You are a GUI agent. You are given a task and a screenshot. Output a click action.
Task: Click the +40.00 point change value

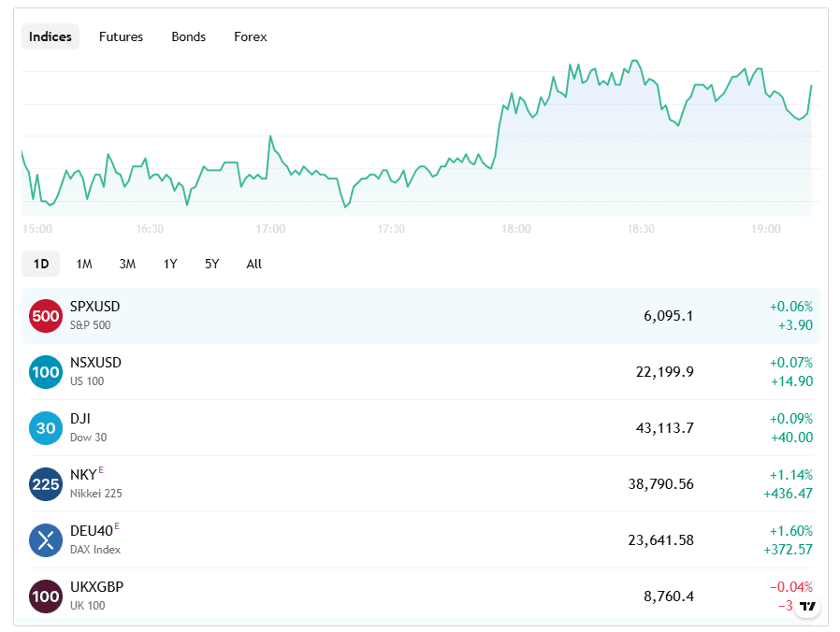click(791, 438)
